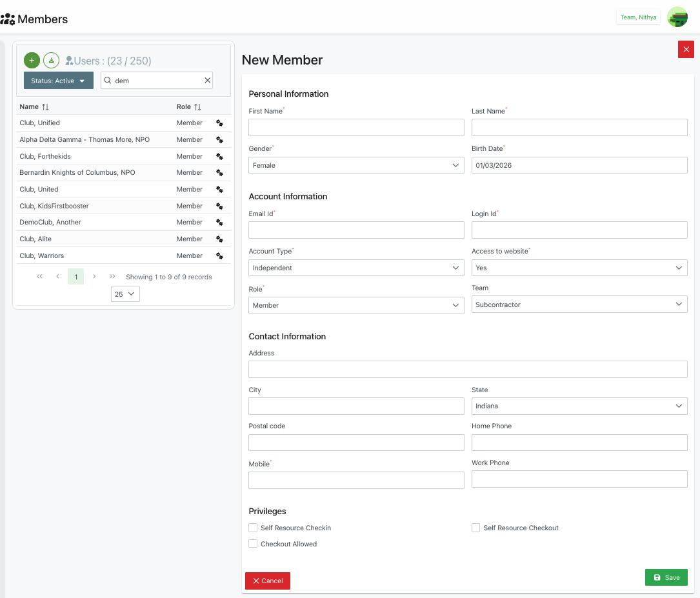Viewport: 700px width, 598px height.
Task: Expand the Account Type dropdown
Action: click(356, 268)
